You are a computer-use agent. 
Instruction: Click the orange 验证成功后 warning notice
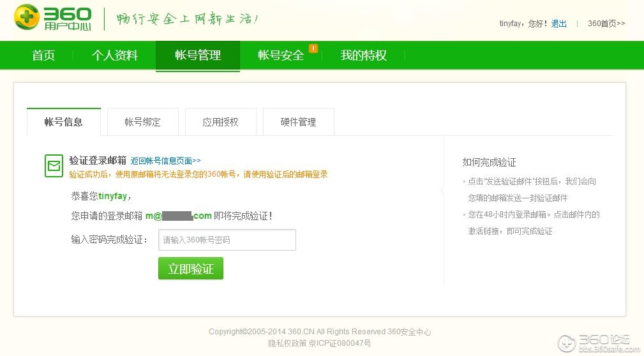198,174
